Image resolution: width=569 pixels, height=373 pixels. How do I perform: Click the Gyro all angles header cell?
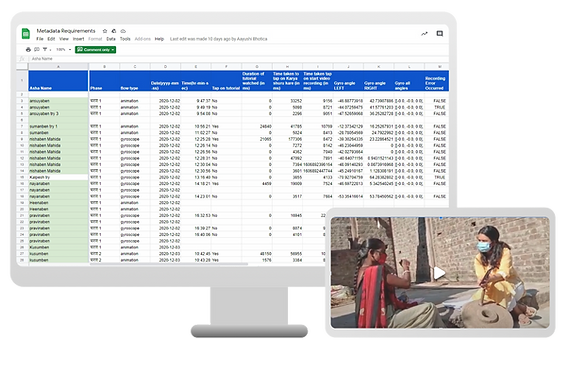click(x=409, y=81)
